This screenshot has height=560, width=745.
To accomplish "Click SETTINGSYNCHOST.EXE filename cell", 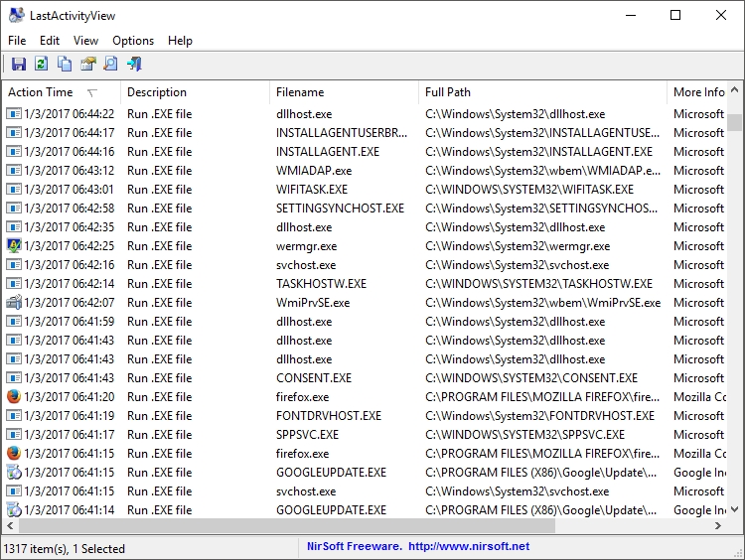I will [x=340, y=209].
